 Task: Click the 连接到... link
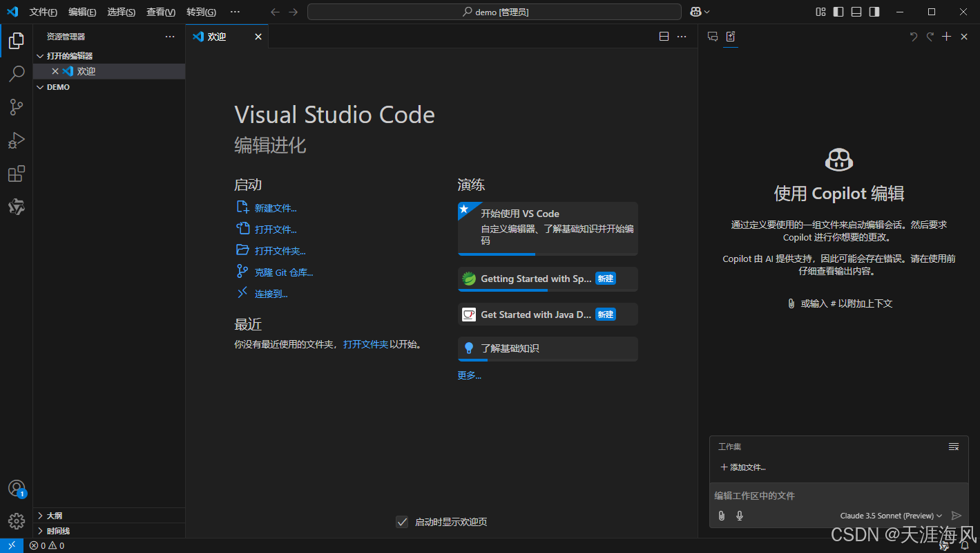[271, 294]
